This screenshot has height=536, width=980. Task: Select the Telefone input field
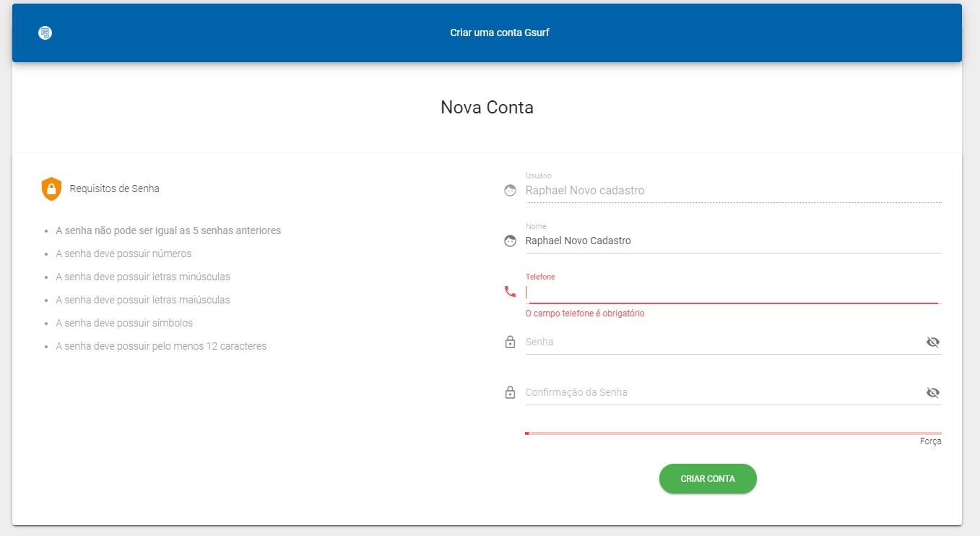722,292
